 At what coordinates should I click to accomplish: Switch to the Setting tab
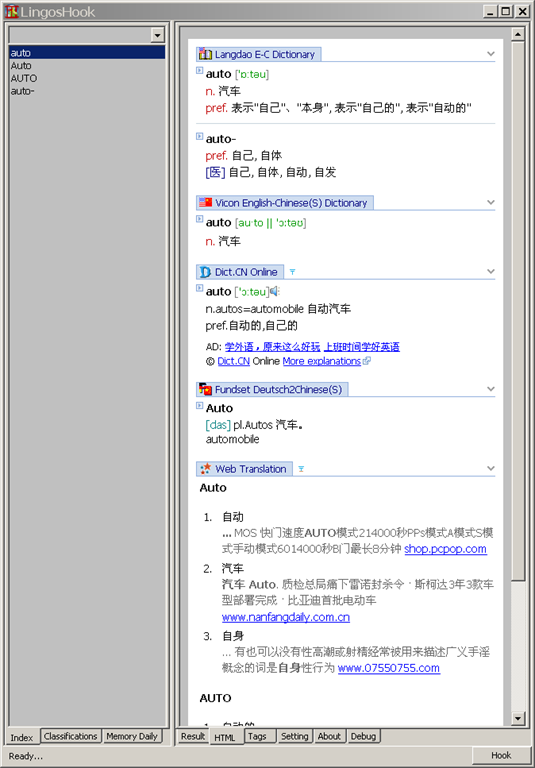point(294,736)
